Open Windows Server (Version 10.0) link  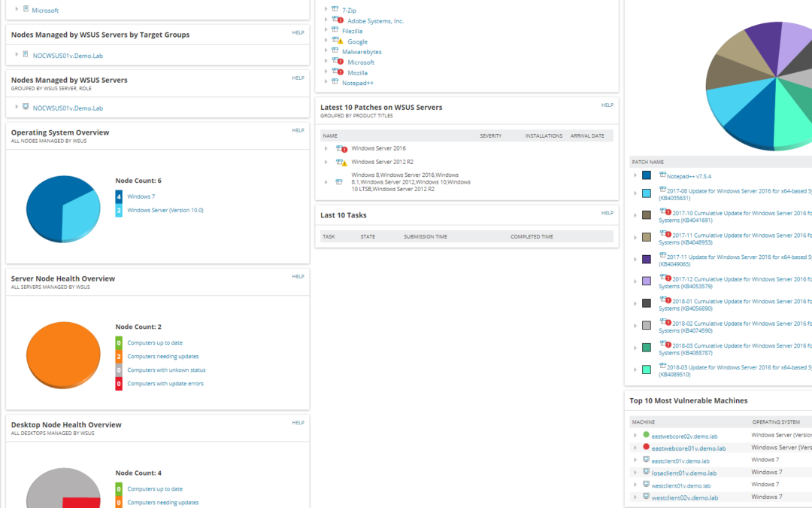pos(165,210)
